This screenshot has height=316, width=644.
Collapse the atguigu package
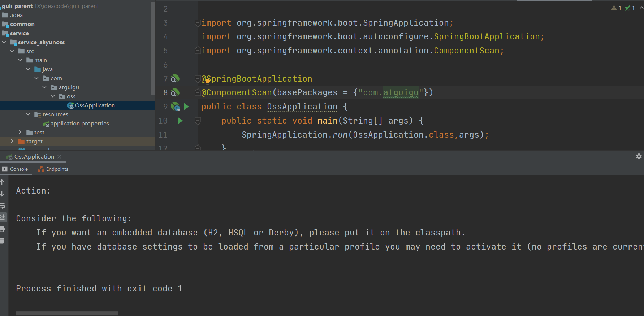[44, 87]
